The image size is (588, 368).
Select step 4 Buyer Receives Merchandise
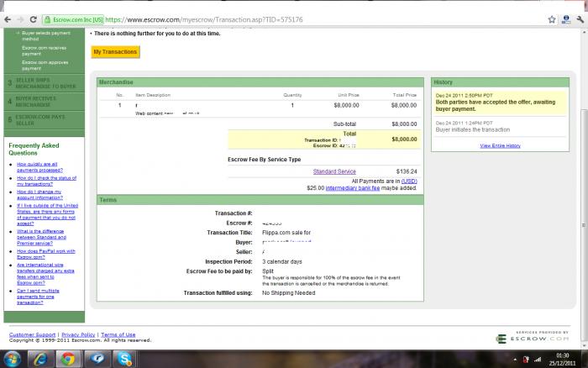tap(45, 102)
